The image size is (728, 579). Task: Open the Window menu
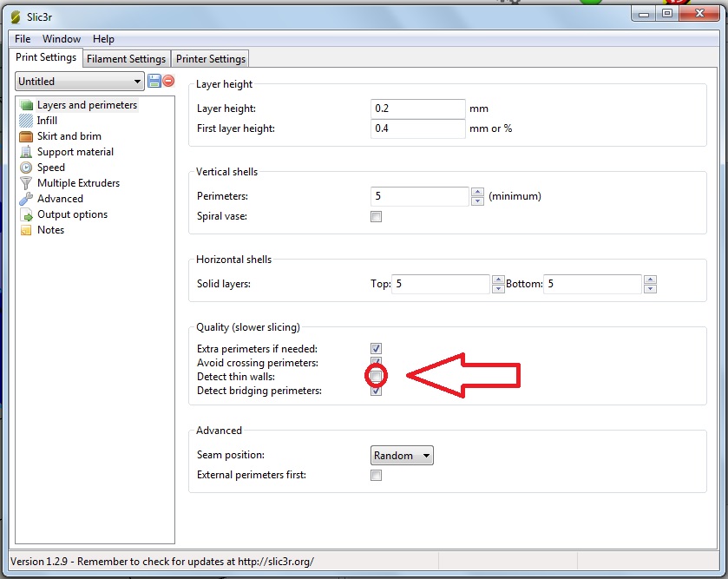pos(62,39)
